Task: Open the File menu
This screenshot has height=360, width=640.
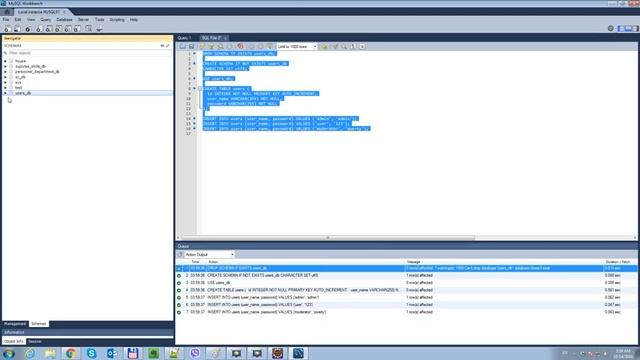Action: (x=6, y=20)
